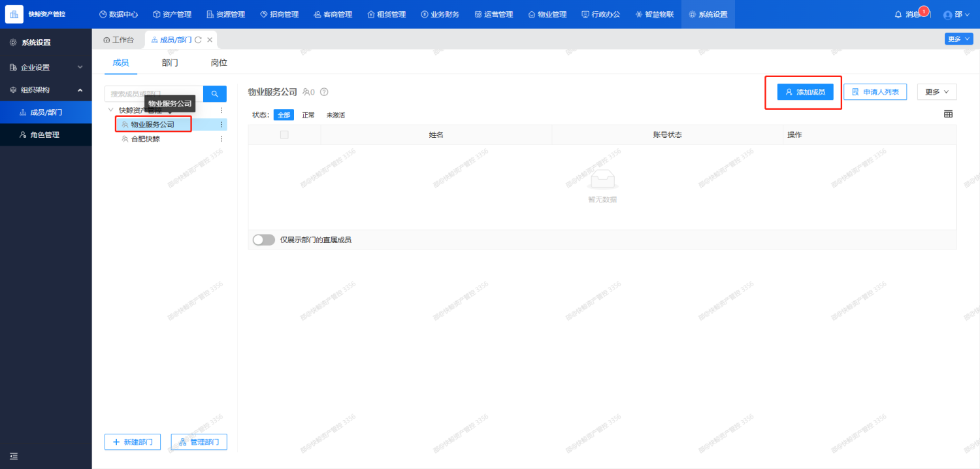Open 招商管理 in top navigation
980x469 pixels.
[279, 14]
